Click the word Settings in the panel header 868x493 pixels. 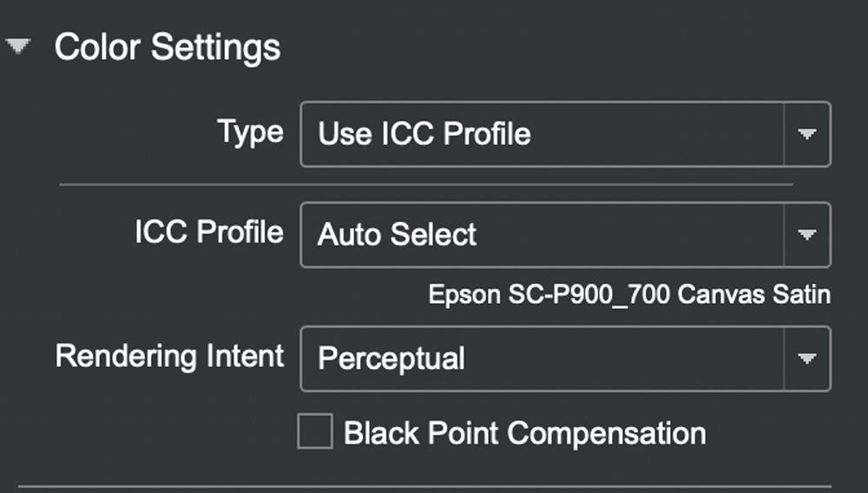pyautogui.click(x=224, y=47)
